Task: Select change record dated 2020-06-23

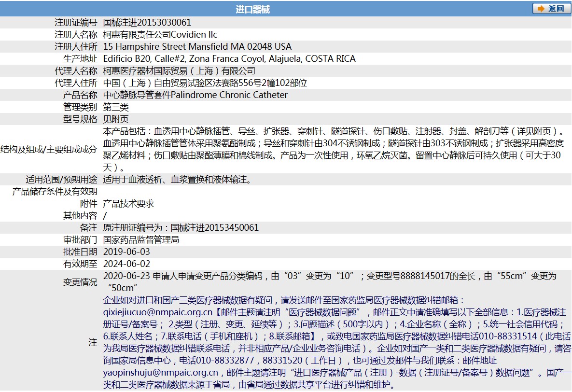Action: (330, 282)
